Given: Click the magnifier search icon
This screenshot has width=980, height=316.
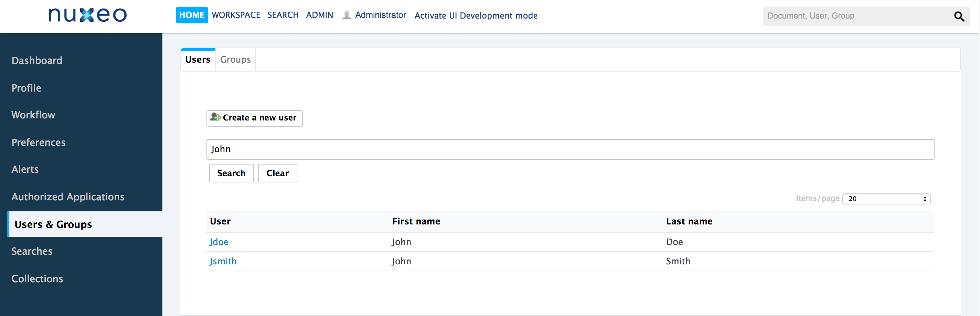Looking at the screenshot, I should (x=959, y=17).
